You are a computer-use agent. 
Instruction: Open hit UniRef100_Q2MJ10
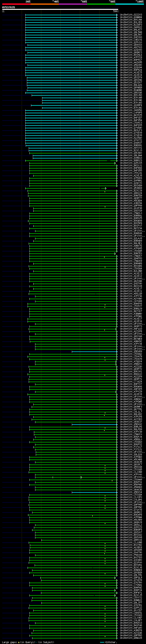(x=131, y=42)
